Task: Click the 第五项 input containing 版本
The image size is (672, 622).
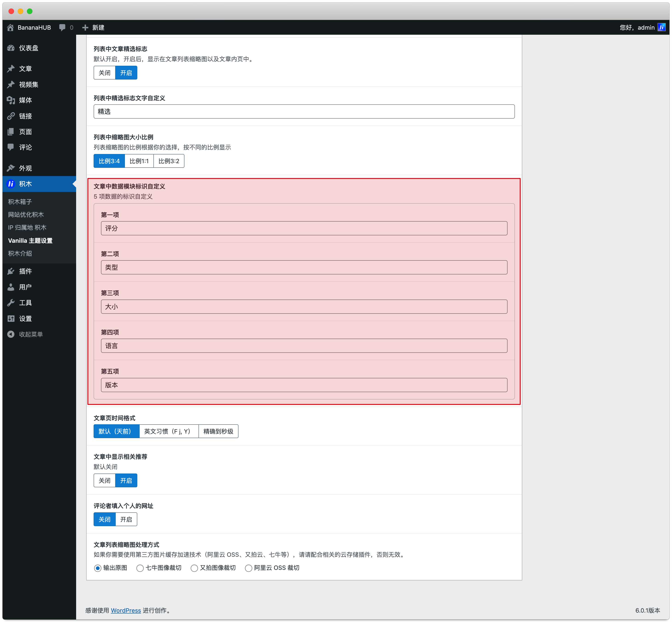Action: 304,385
